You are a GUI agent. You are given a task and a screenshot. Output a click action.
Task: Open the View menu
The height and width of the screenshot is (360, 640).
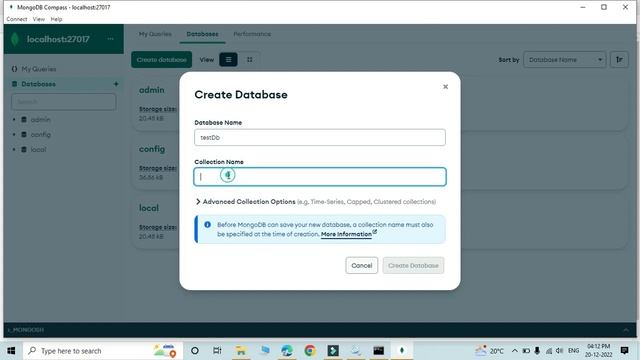click(39, 19)
